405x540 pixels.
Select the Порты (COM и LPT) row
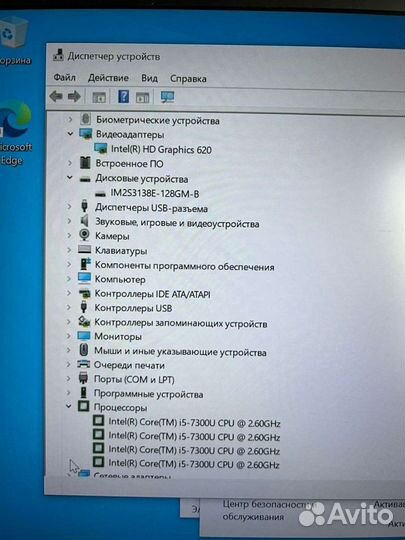tap(134, 380)
